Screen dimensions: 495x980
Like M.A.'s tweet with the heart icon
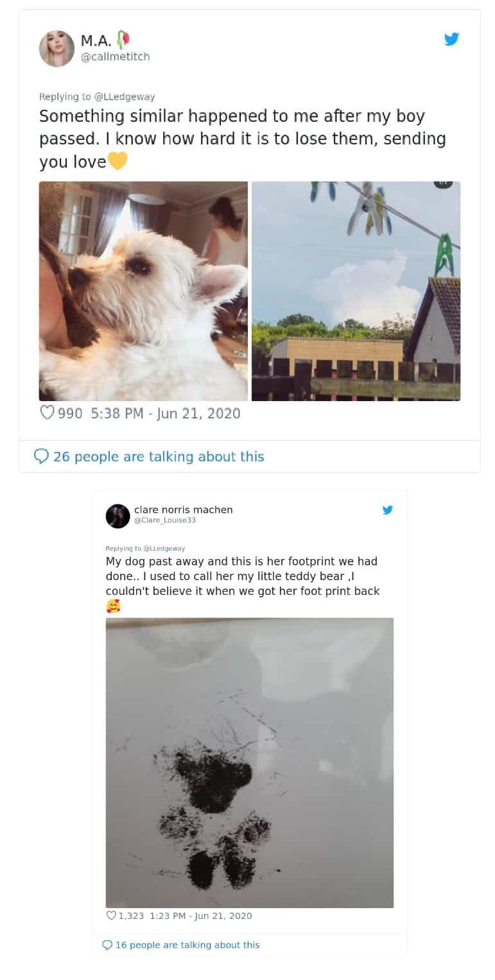pyautogui.click(x=47, y=413)
